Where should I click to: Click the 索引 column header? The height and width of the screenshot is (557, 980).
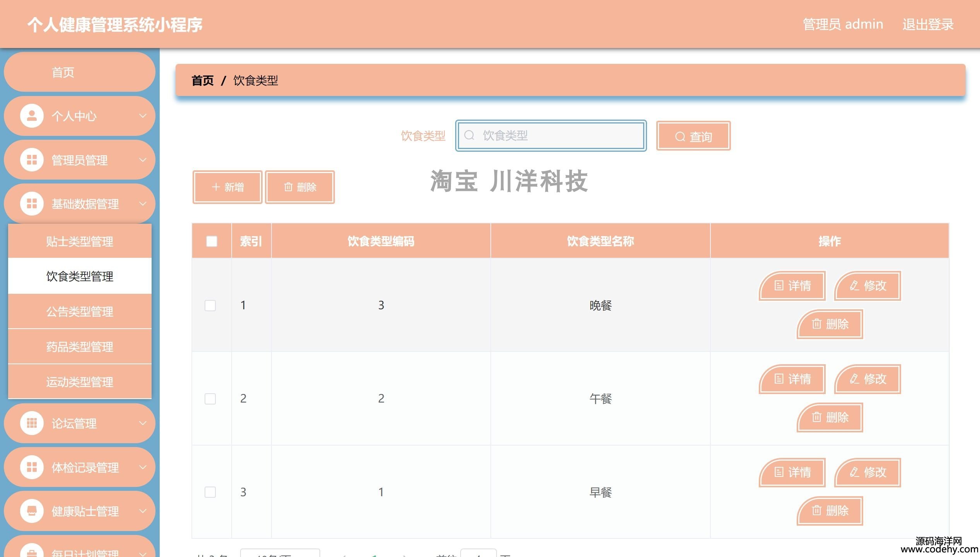251,241
